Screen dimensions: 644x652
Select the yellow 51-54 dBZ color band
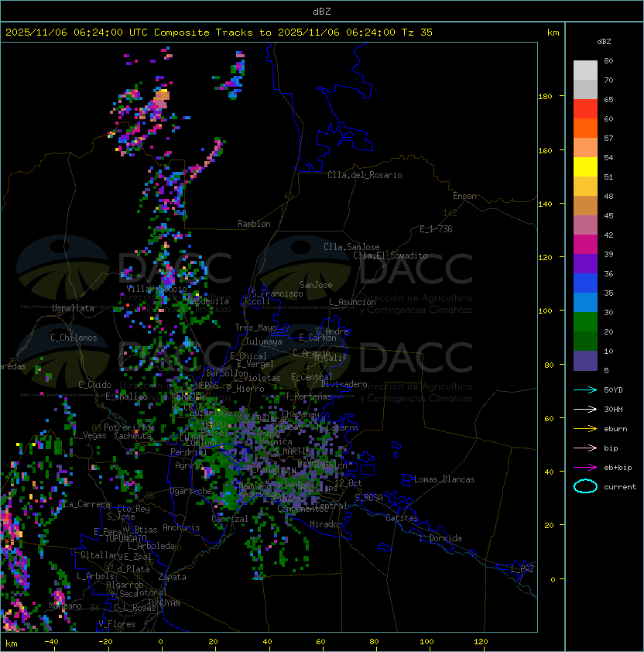coord(585,167)
